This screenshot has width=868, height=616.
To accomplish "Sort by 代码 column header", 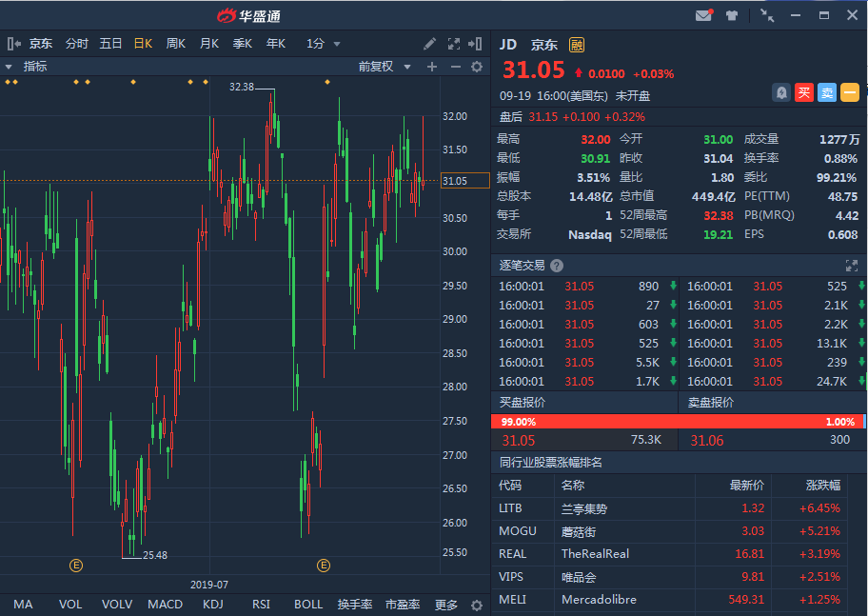I will point(510,486).
